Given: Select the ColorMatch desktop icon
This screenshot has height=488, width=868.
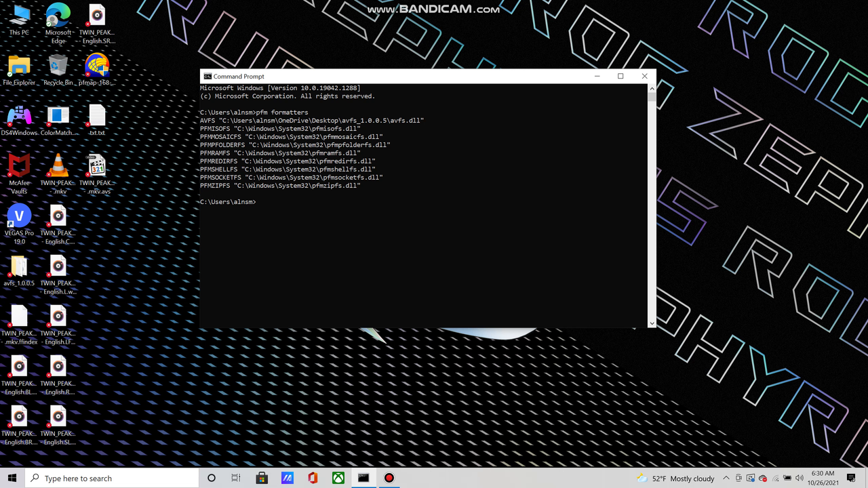Looking at the screenshot, I should (x=58, y=121).
